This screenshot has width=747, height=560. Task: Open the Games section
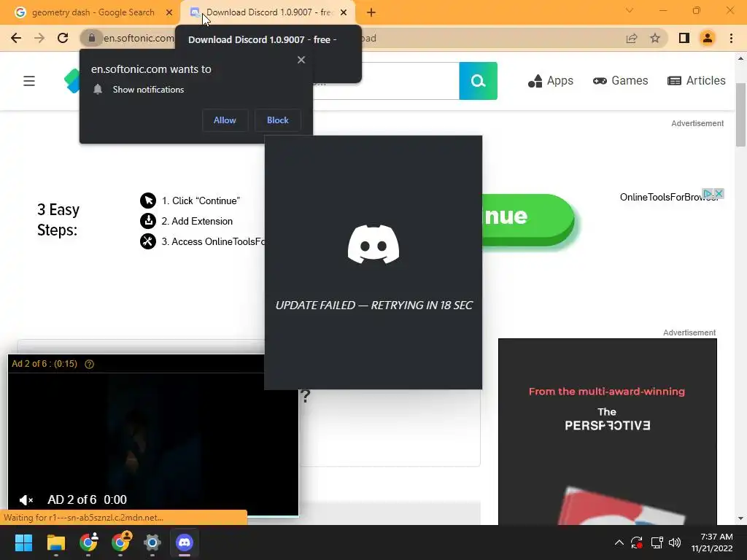(620, 81)
